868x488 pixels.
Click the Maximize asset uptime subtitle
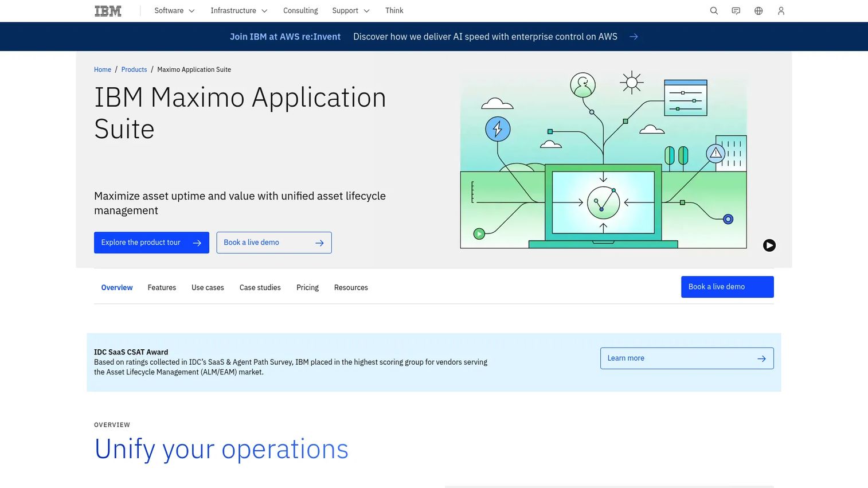pos(240,203)
